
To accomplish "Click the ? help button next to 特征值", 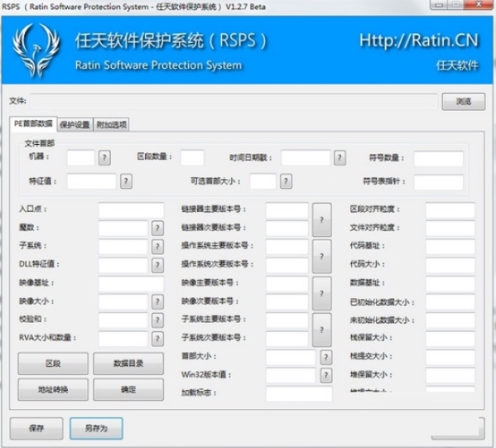I will [x=126, y=181].
